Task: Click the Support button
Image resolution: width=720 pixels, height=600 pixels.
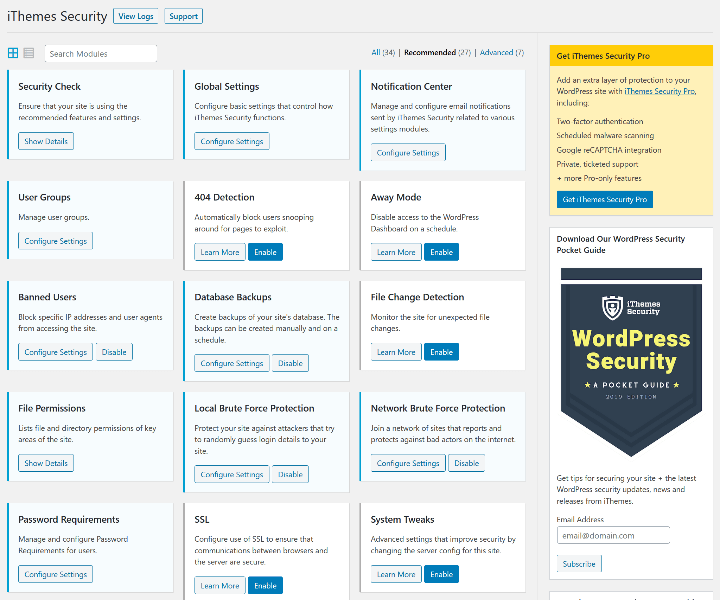Action: click(183, 16)
